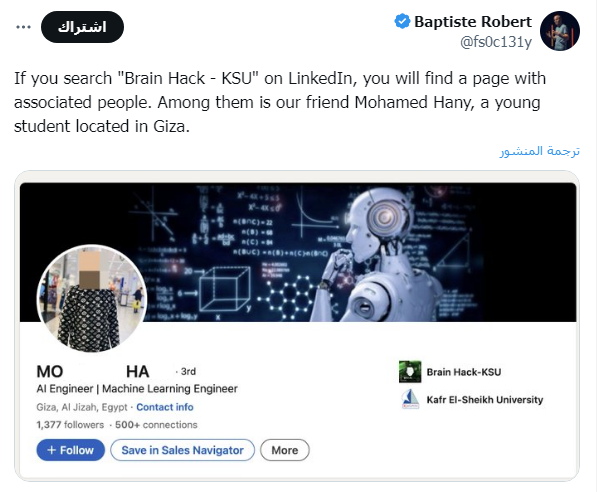The height and width of the screenshot is (492, 611).
Task: Click the Kafr El-Sheikh University logo icon
Action: pos(408,399)
